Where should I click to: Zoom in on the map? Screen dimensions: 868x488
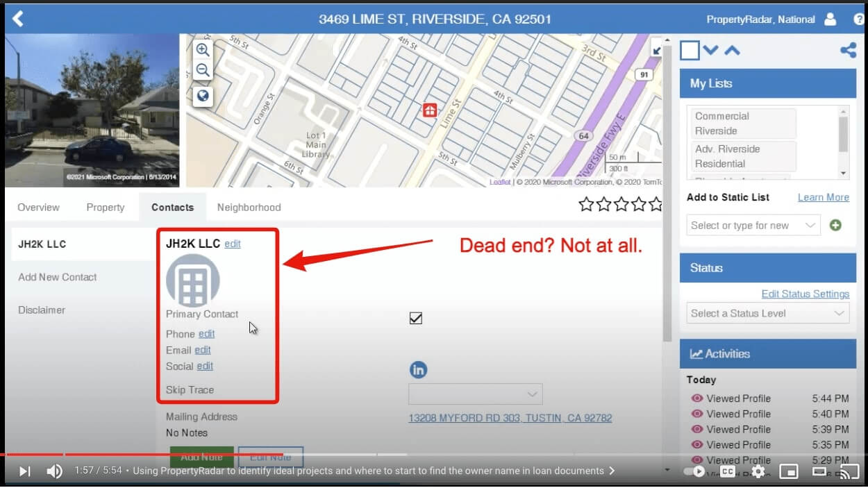coord(203,50)
